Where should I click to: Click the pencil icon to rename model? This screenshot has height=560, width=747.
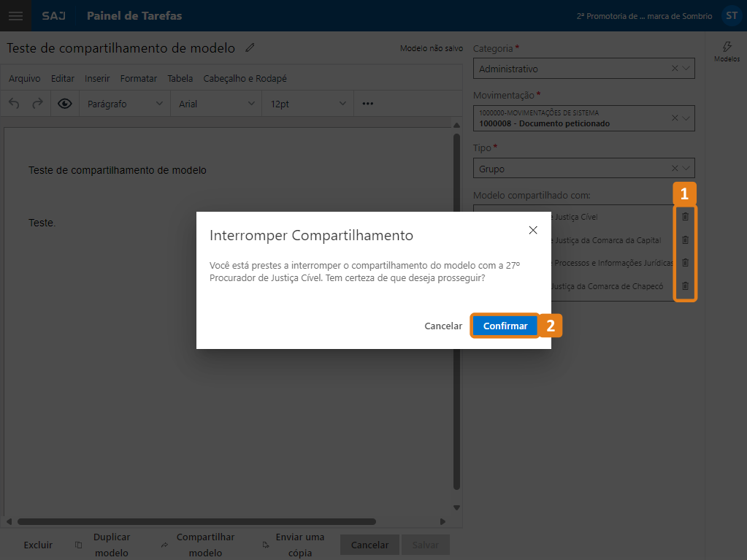coord(250,48)
